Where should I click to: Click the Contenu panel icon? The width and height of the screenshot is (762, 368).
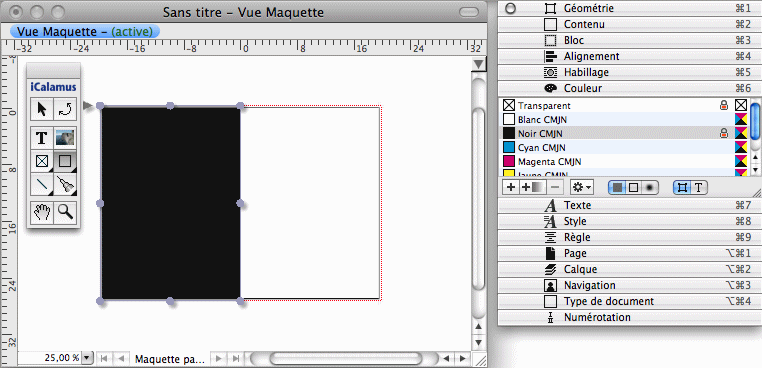pyautogui.click(x=550, y=24)
